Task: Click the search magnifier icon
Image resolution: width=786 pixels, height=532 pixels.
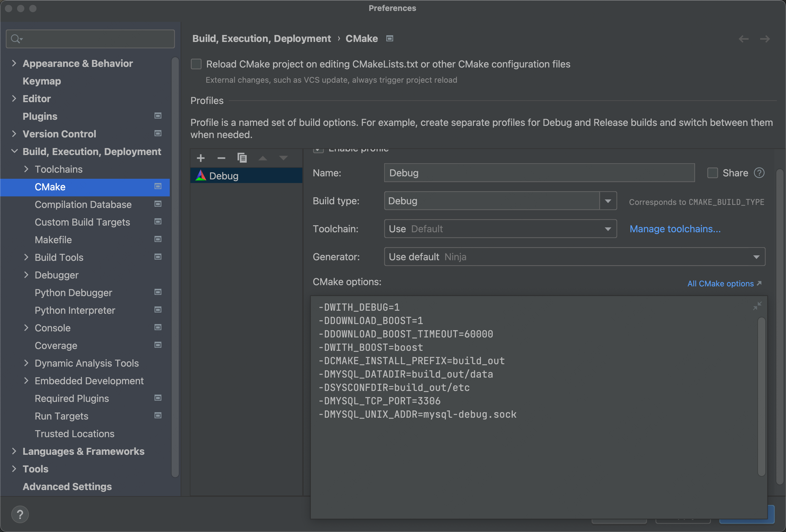Action: tap(16, 39)
